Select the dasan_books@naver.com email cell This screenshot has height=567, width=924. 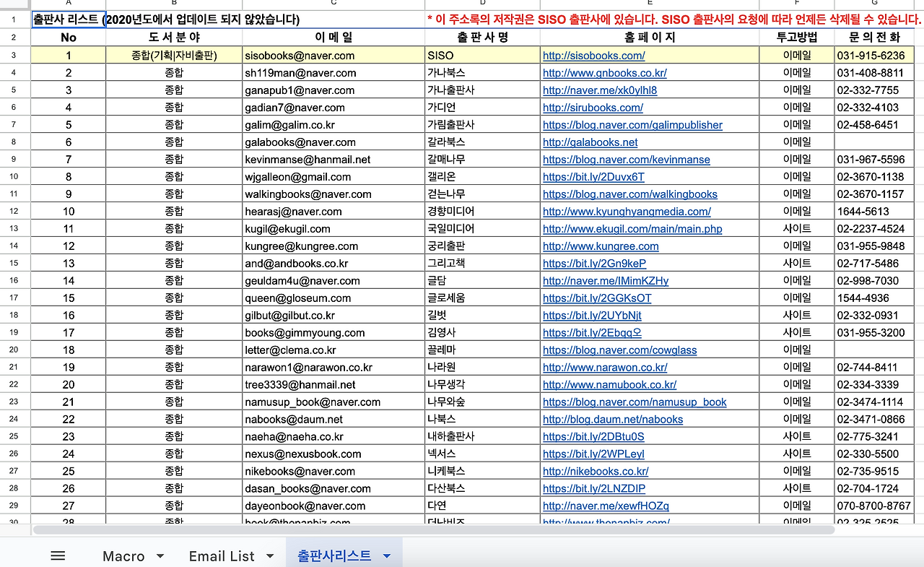pos(334,489)
